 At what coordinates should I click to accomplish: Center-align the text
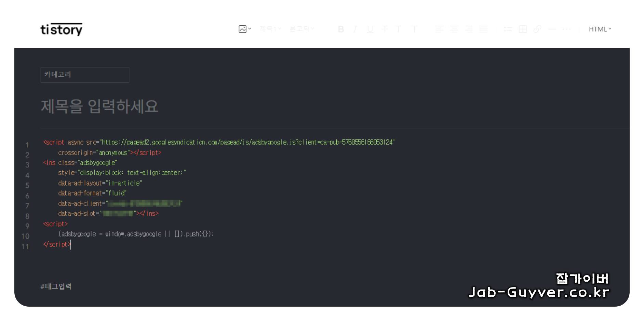[x=454, y=29]
